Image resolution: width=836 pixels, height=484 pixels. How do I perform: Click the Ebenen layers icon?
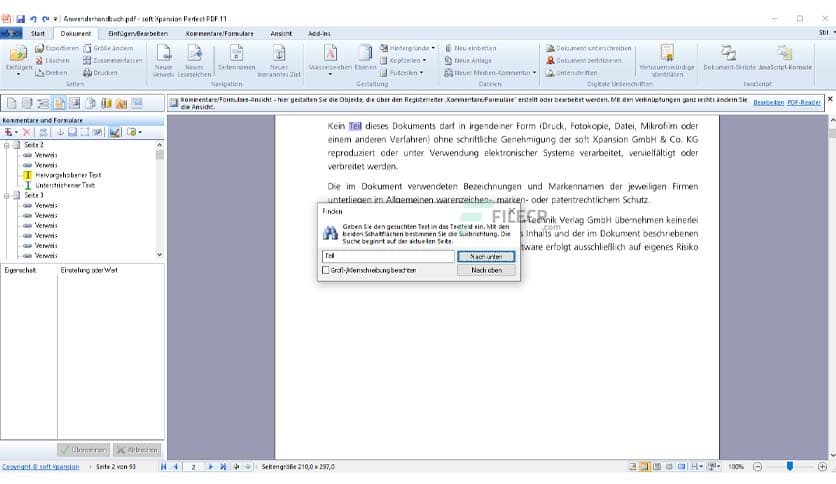(x=365, y=53)
